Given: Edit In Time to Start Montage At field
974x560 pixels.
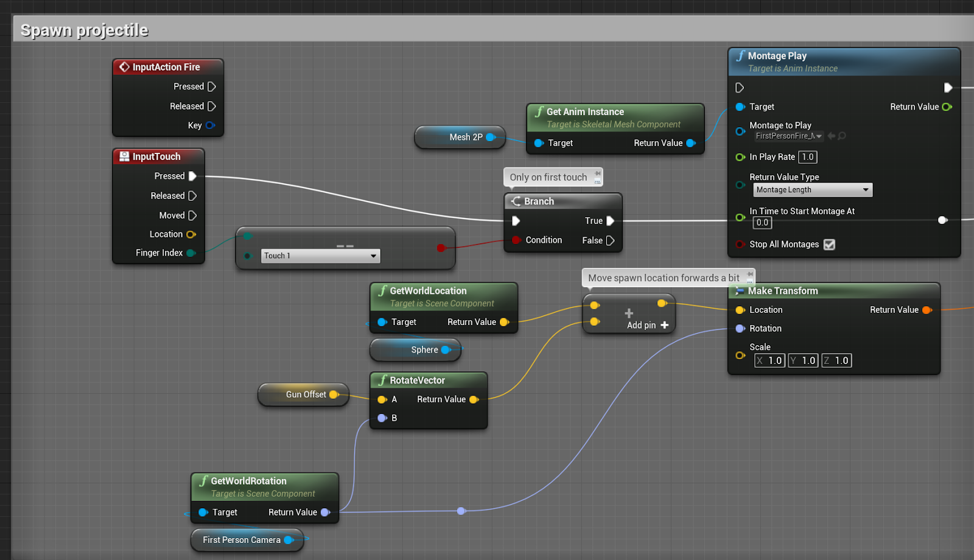Looking at the screenshot, I should (x=762, y=223).
